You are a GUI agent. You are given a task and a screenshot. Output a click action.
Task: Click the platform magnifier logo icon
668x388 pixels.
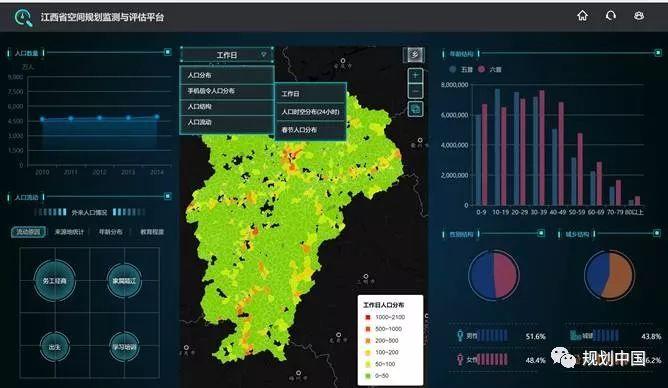point(23,17)
